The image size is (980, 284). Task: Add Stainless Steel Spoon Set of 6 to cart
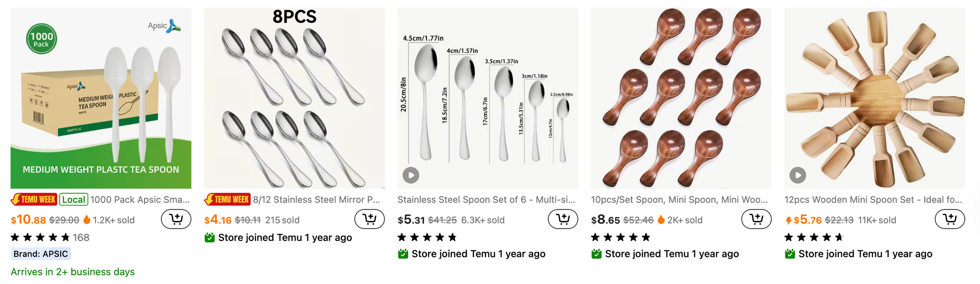pos(563,219)
